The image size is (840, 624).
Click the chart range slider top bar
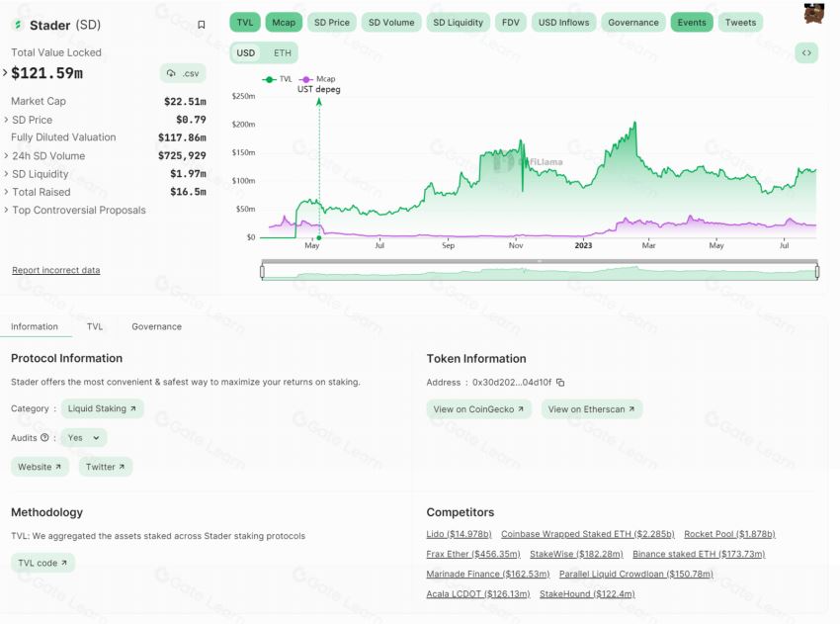540,262
